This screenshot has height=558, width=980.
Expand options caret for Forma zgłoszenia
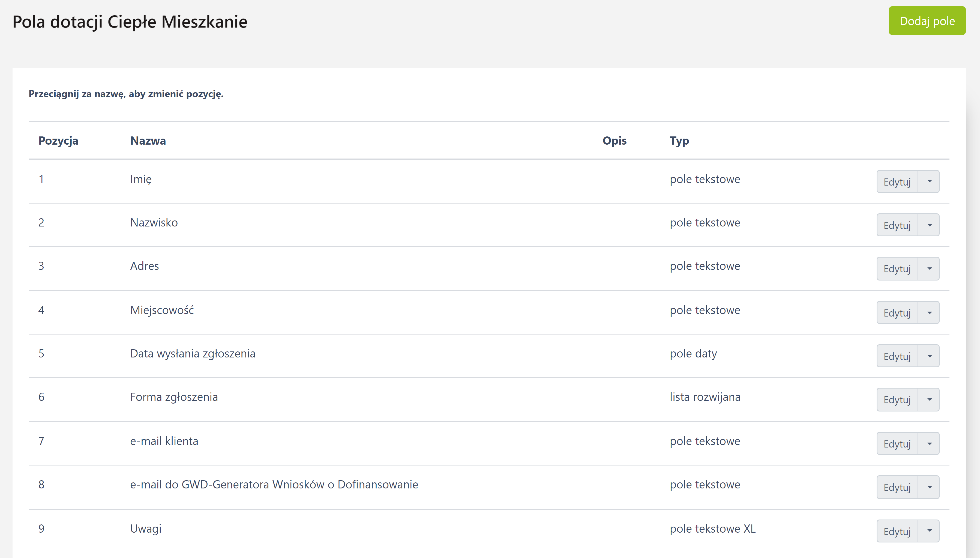929,400
